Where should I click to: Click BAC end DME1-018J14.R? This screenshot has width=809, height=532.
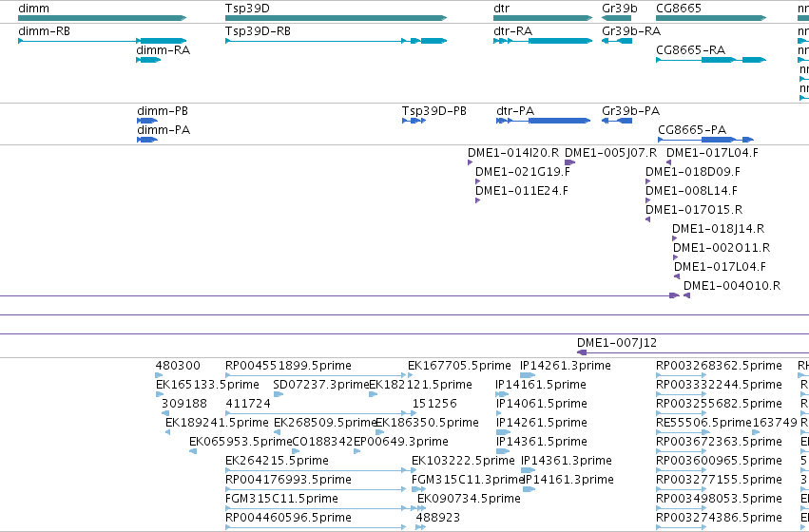718,229
